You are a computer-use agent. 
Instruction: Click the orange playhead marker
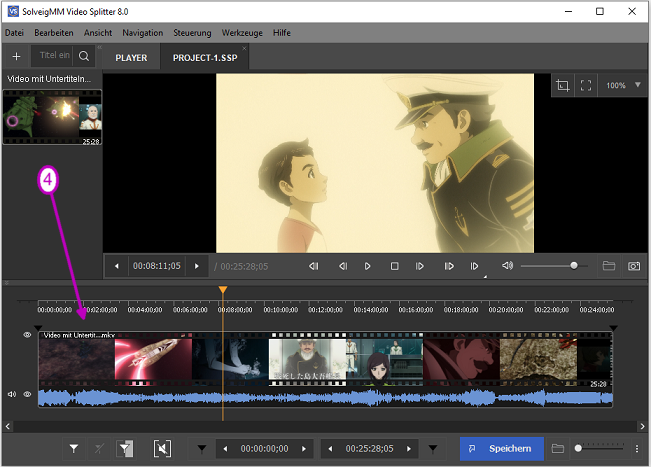tap(223, 289)
